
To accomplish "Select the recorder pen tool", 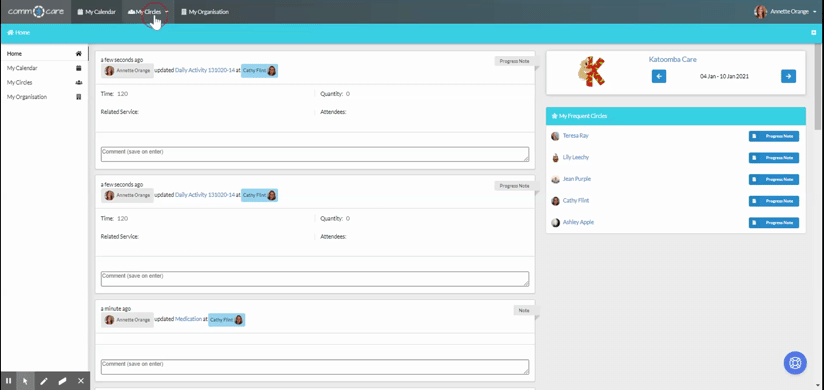I will [x=44, y=381].
